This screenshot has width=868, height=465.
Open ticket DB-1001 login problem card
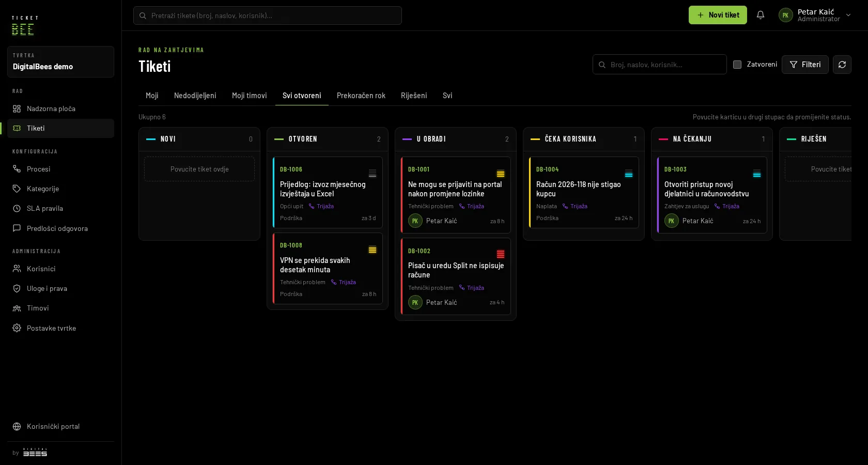456,195
